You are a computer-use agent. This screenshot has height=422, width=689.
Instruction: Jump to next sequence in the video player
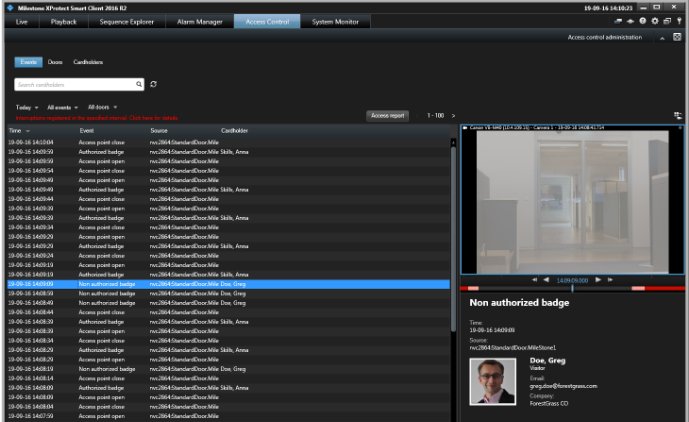tap(610, 280)
